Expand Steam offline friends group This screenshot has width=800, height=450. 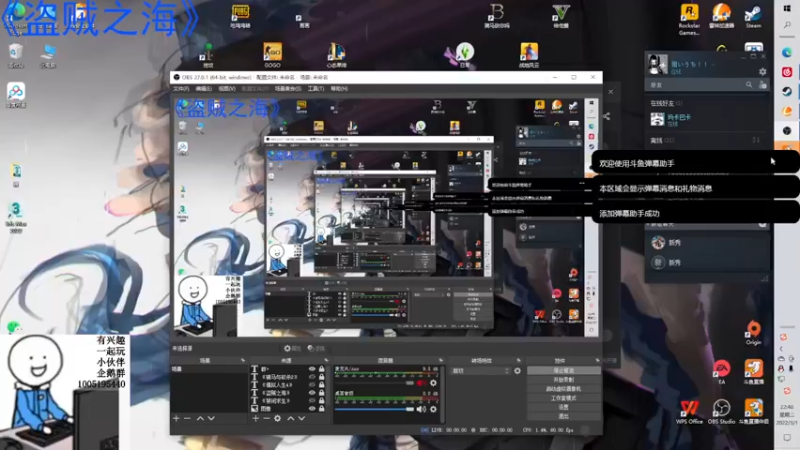[662, 140]
